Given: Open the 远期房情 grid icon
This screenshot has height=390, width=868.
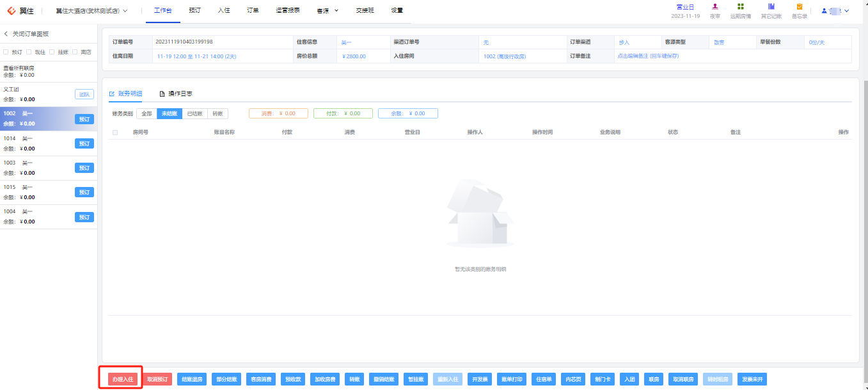Looking at the screenshot, I should 741,6.
